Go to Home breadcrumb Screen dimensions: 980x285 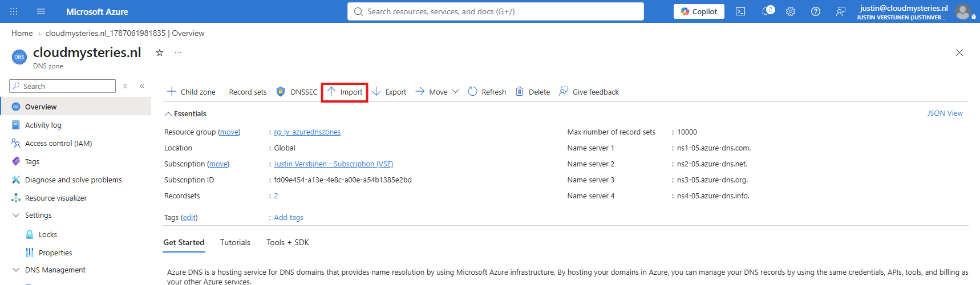click(x=22, y=33)
